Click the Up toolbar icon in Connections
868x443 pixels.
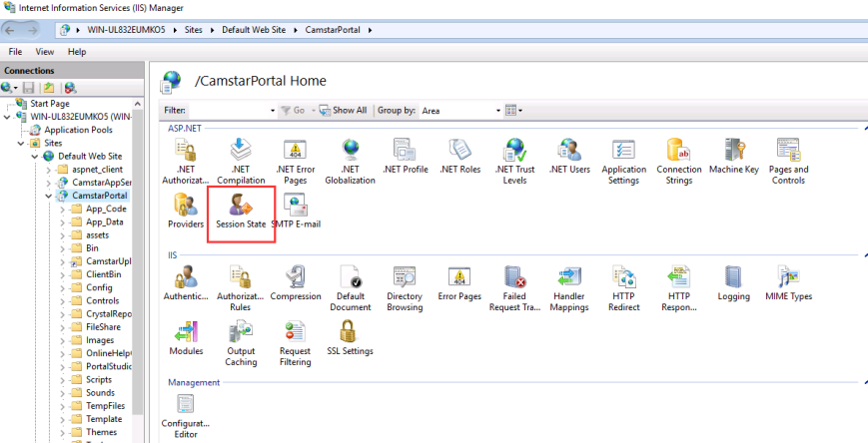pos(49,88)
